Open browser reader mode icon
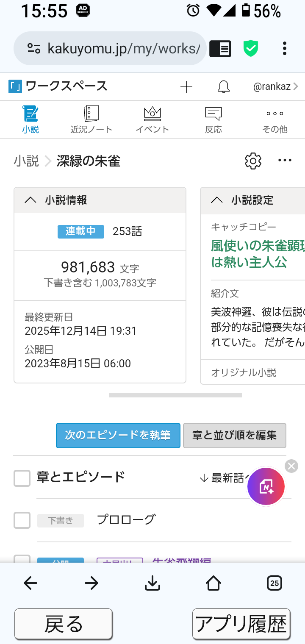The height and width of the screenshot is (644, 305). [220, 49]
